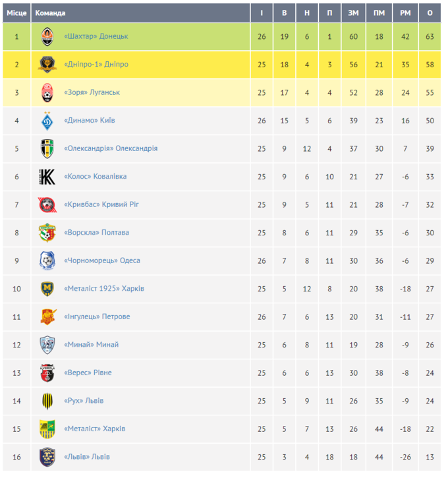Click the «РМ» goal difference header
Image resolution: width=448 pixels, height=478 pixels.
pyautogui.click(x=405, y=13)
